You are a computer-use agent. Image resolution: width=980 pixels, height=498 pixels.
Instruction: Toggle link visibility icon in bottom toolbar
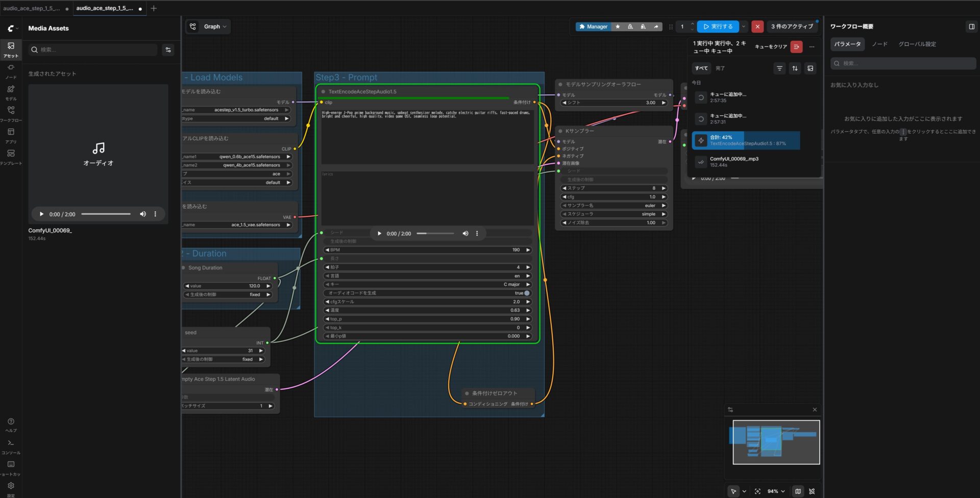812,491
